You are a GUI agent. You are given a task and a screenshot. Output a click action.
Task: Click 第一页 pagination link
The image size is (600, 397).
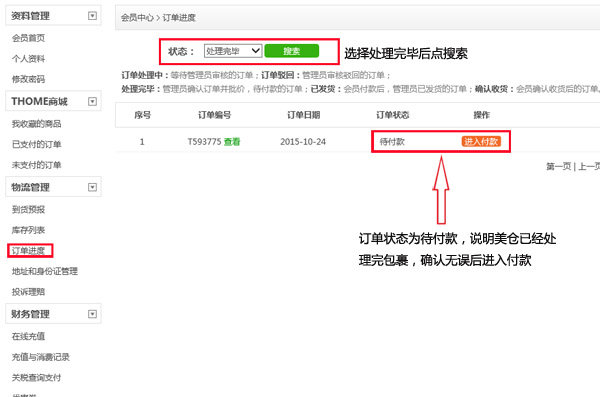coord(558,166)
